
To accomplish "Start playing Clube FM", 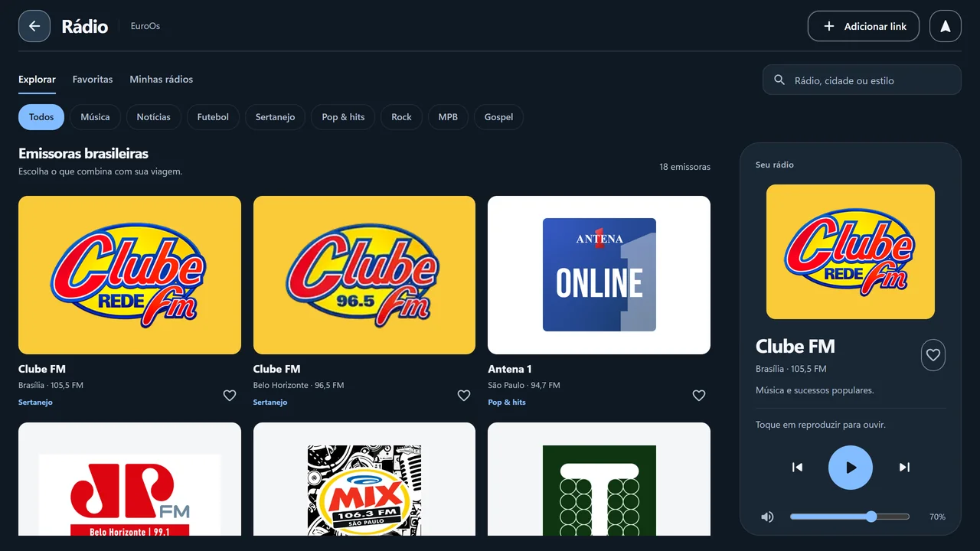I will tap(851, 467).
